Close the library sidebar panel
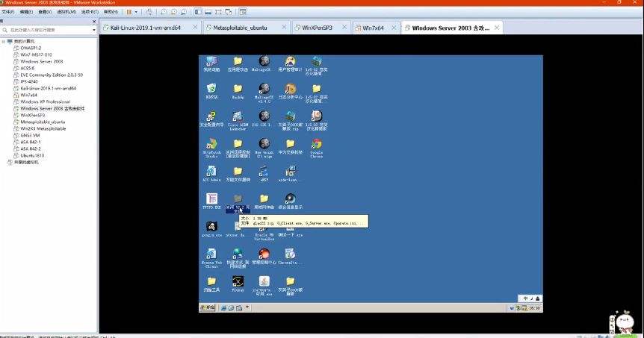 click(94, 21)
